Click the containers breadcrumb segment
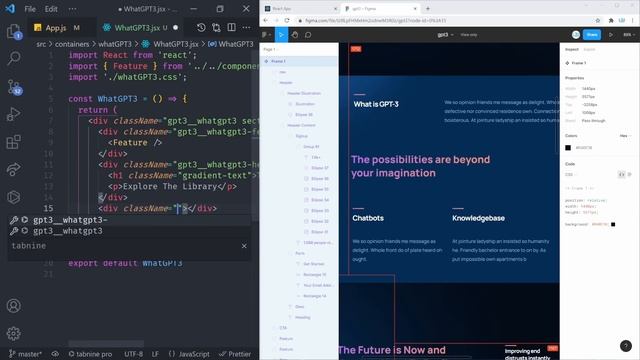Image resolution: width=640 pixels, height=360 pixels. (72, 44)
